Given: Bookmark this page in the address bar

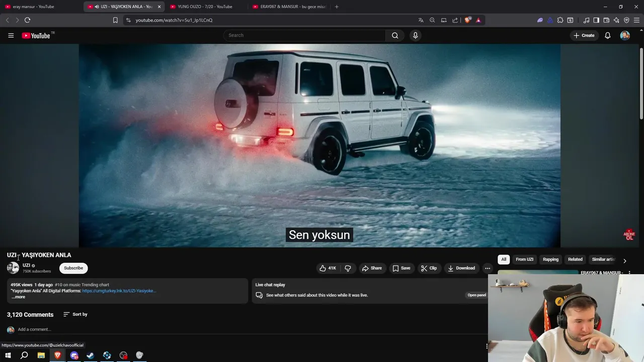Looking at the screenshot, I should pyautogui.click(x=115, y=20).
